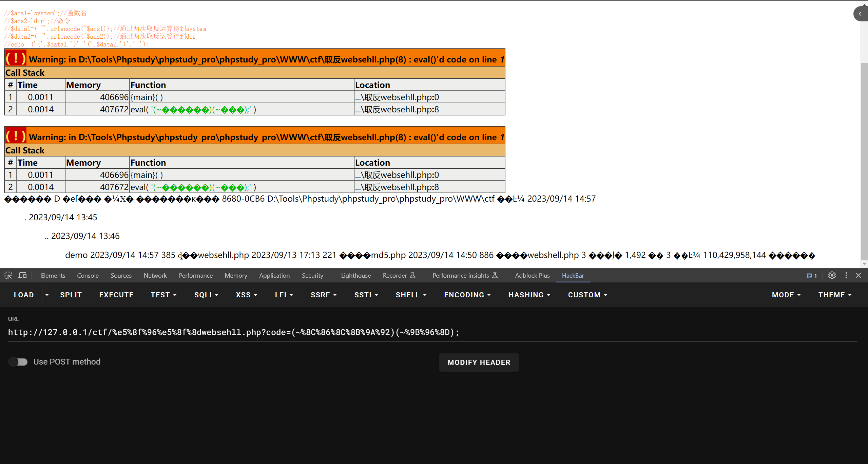Click the first 'Call Stack' heading
This screenshot has width=868, height=464.
[25, 73]
